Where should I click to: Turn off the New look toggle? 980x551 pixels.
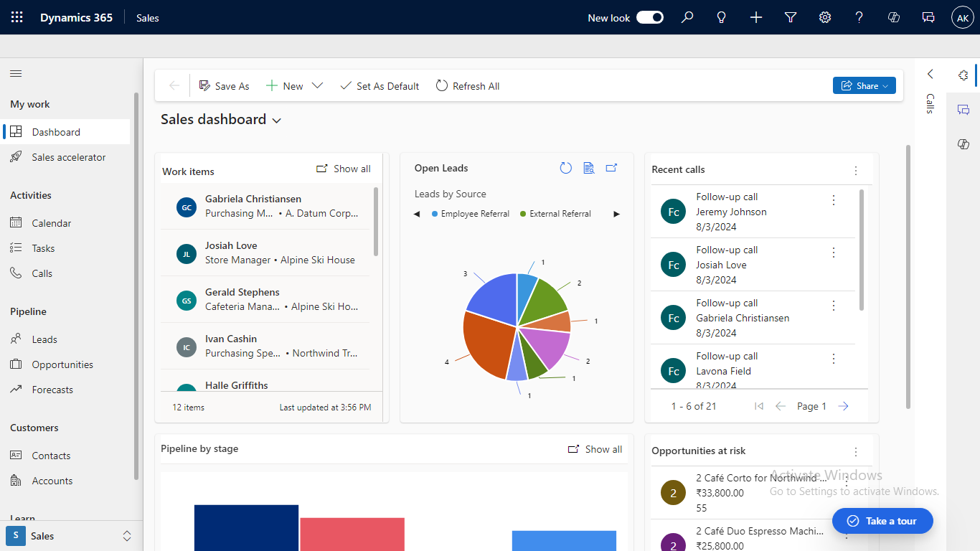tap(649, 17)
